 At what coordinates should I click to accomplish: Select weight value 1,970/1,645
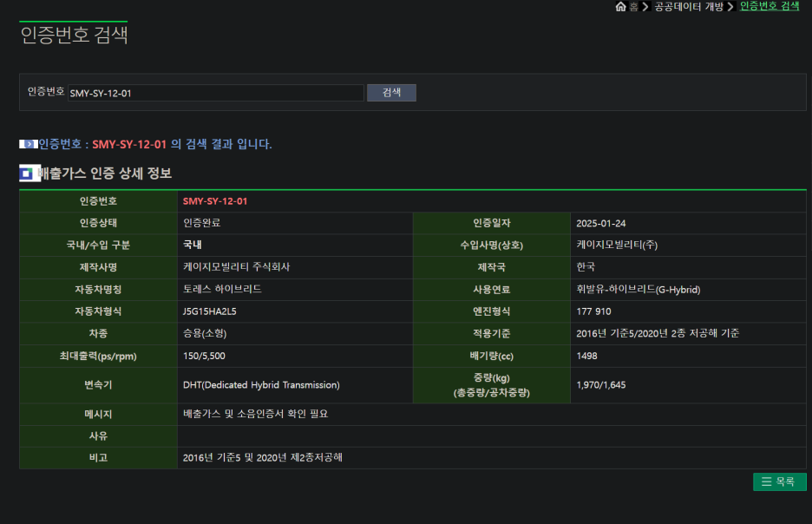coord(600,384)
